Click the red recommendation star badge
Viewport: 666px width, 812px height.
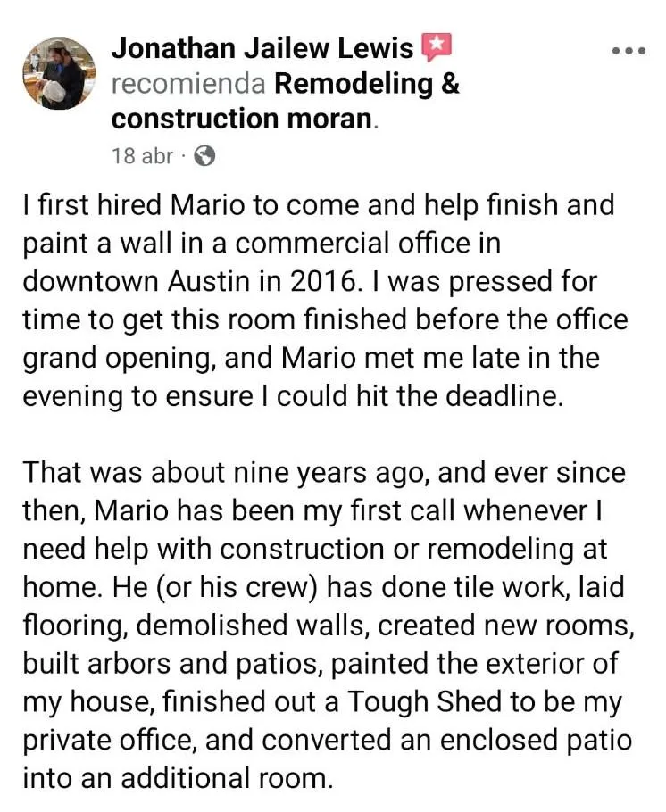(437, 46)
